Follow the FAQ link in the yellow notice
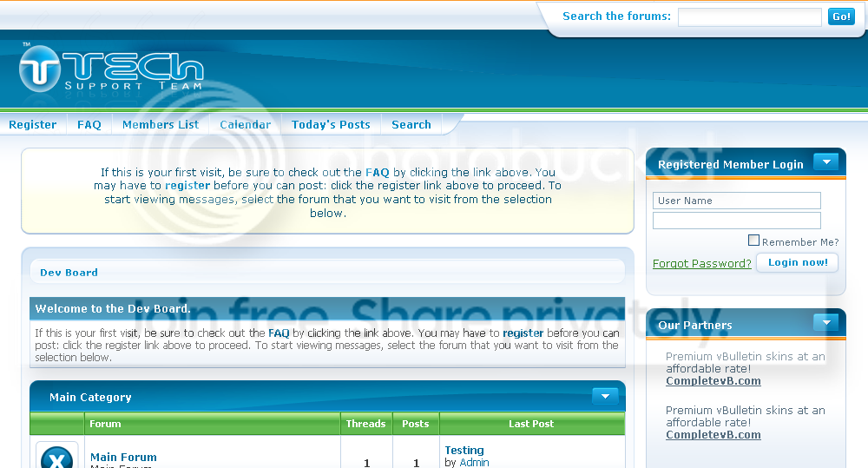Screen dimensions: 868x468 377,172
